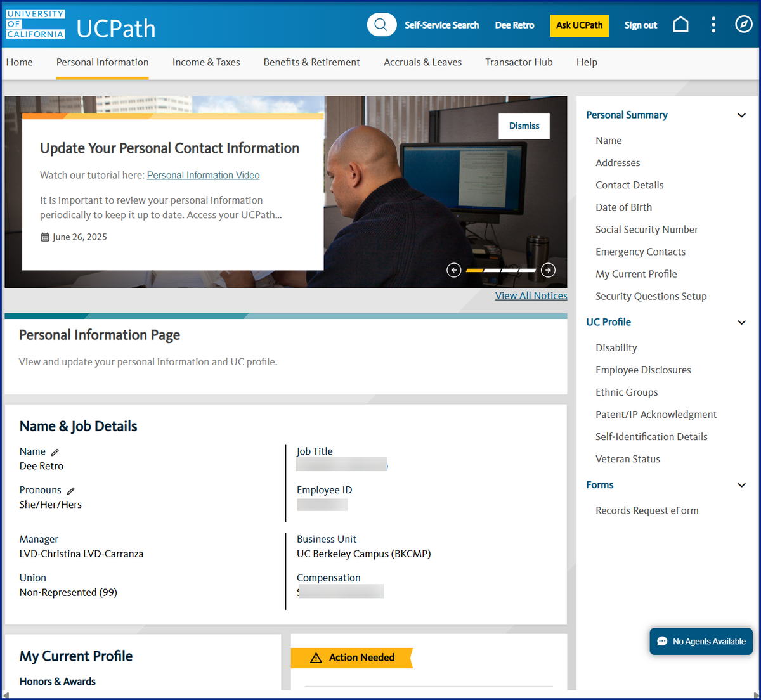
Task: Click the UCPath University of California logo
Action: pyautogui.click(x=81, y=25)
